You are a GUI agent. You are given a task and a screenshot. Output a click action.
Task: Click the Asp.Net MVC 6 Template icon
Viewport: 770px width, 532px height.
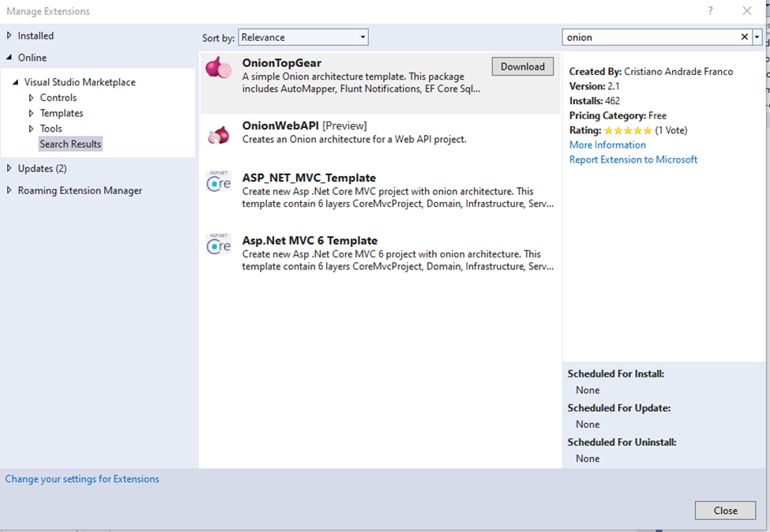pyautogui.click(x=219, y=244)
